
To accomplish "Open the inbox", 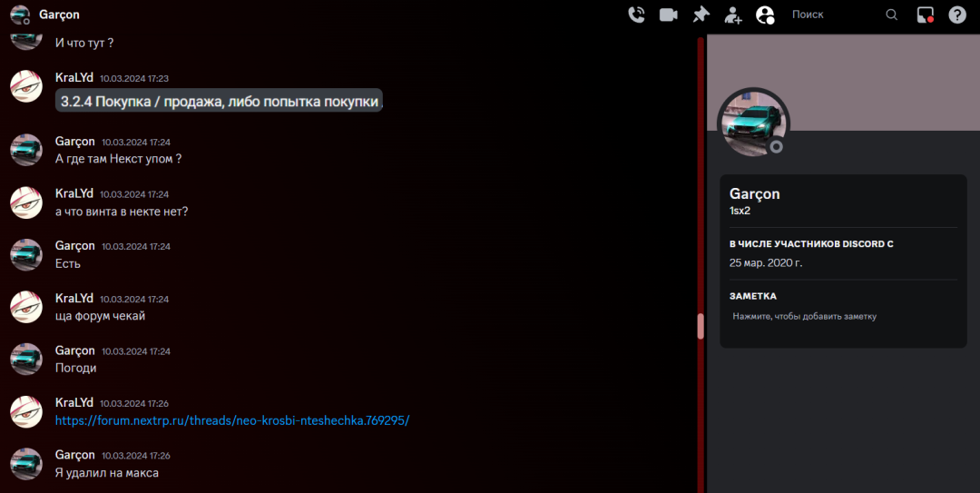I will pyautogui.click(x=925, y=15).
